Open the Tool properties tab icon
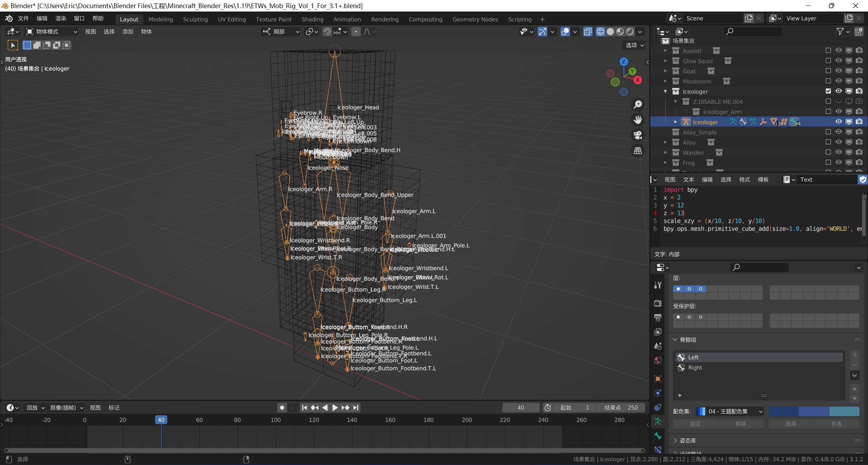Screen dimensions: 868x465 tap(658, 285)
